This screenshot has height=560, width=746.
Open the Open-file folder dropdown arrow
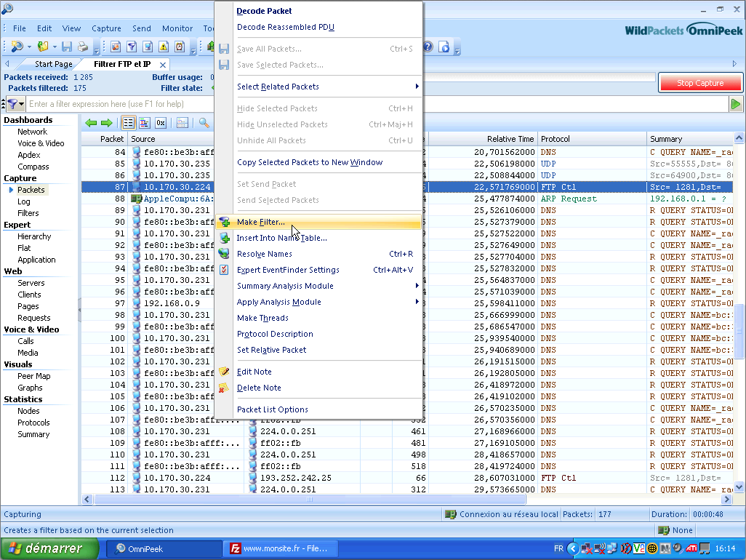point(55,47)
